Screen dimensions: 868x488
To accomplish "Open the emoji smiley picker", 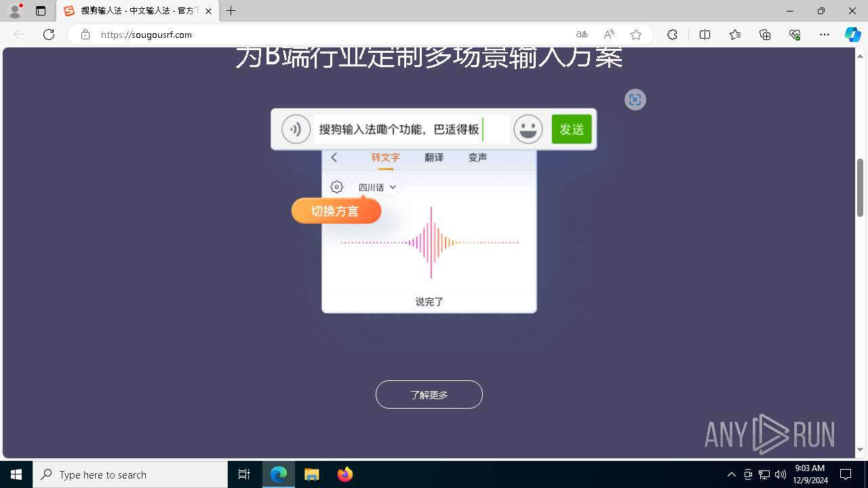I will (x=528, y=129).
